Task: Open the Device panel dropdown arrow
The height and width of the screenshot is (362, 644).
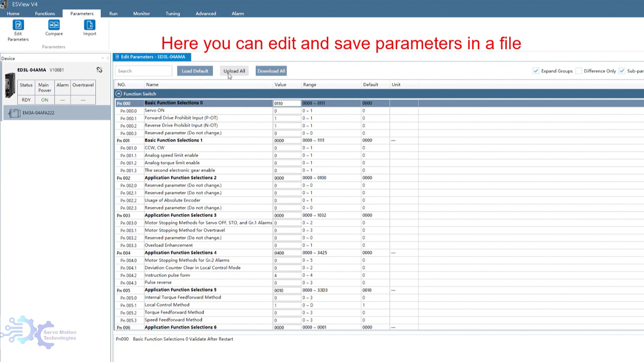Action: (x=102, y=58)
